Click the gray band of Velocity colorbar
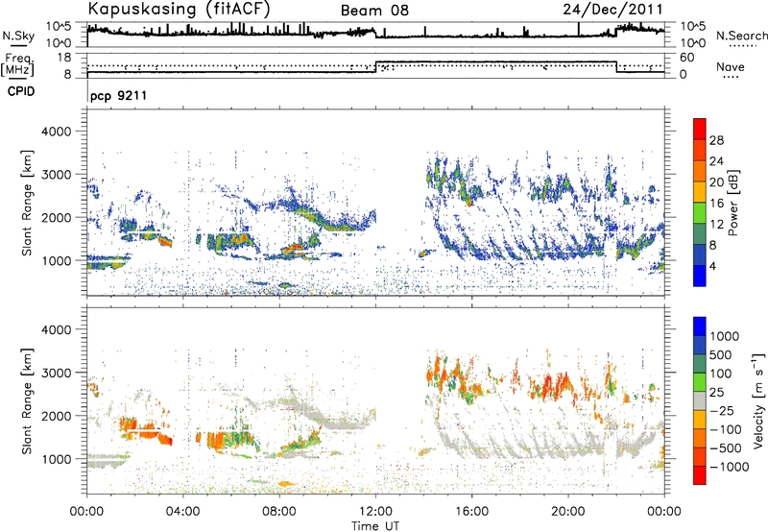Viewport: 768px width, 532px height. pyautogui.click(x=700, y=401)
